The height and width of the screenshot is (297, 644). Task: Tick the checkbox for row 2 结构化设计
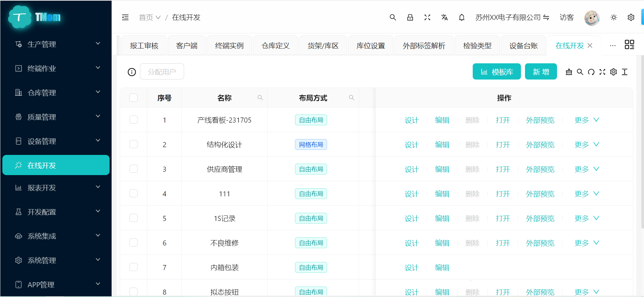pos(134,144)
